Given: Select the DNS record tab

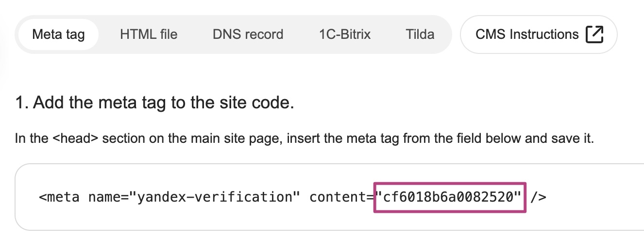Looking at the screenshot, I should (x=248, y=34).
